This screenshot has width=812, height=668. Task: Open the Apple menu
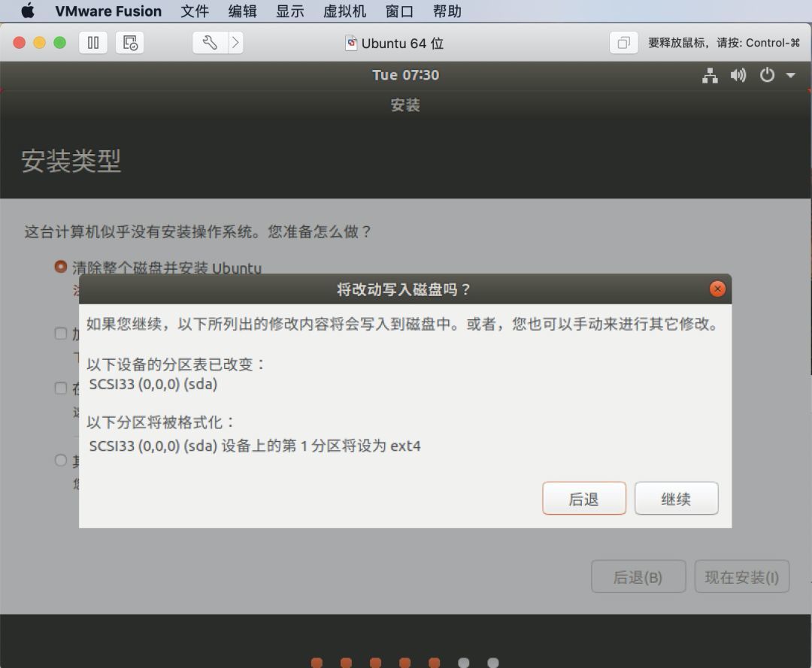pos(28,11)
